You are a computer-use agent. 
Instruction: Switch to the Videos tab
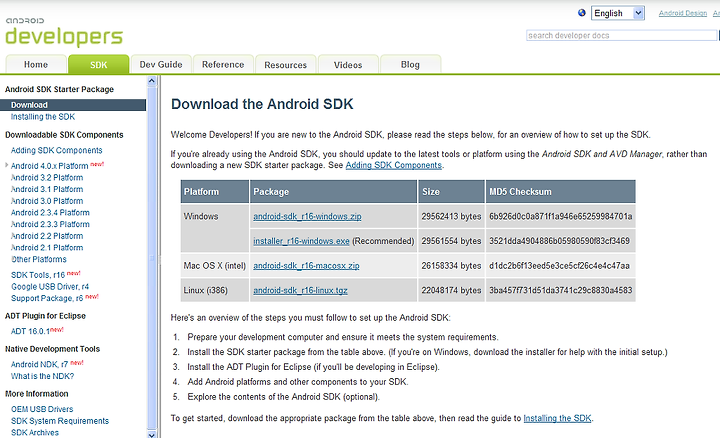(348, 65)
